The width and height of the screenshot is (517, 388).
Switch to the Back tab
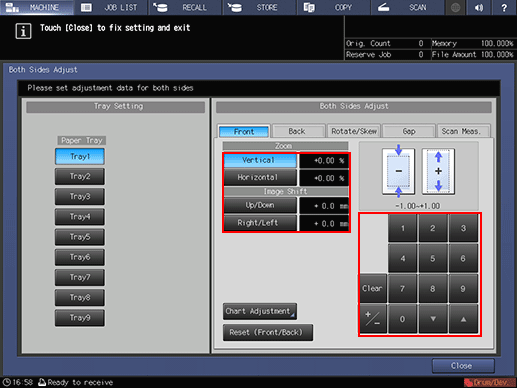pos(298,131)
